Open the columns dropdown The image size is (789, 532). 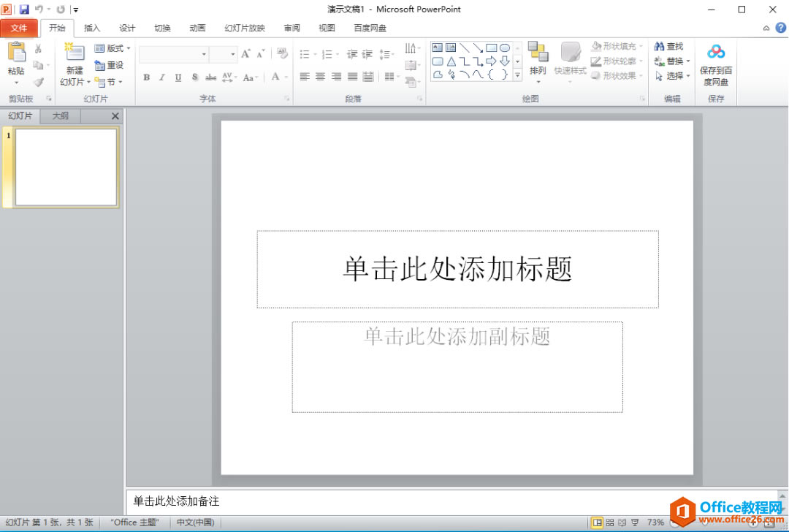[x=392, y=77]
